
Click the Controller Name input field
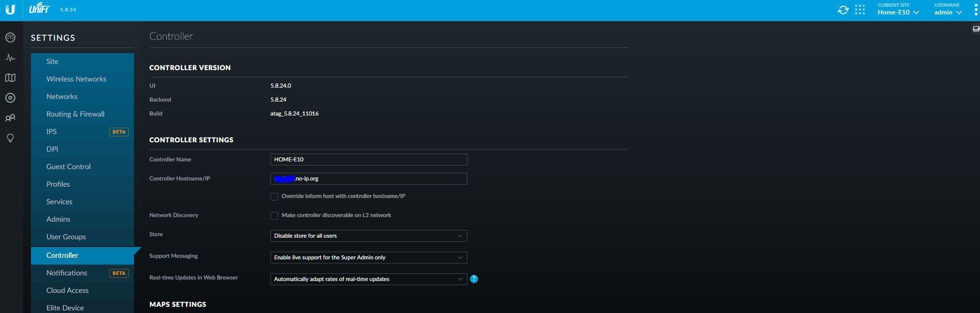[368, 159]
